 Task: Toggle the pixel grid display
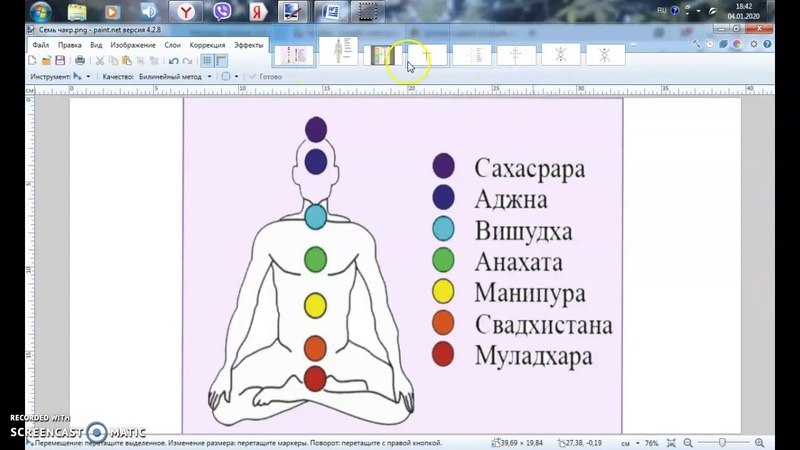(x=207, y=61)
